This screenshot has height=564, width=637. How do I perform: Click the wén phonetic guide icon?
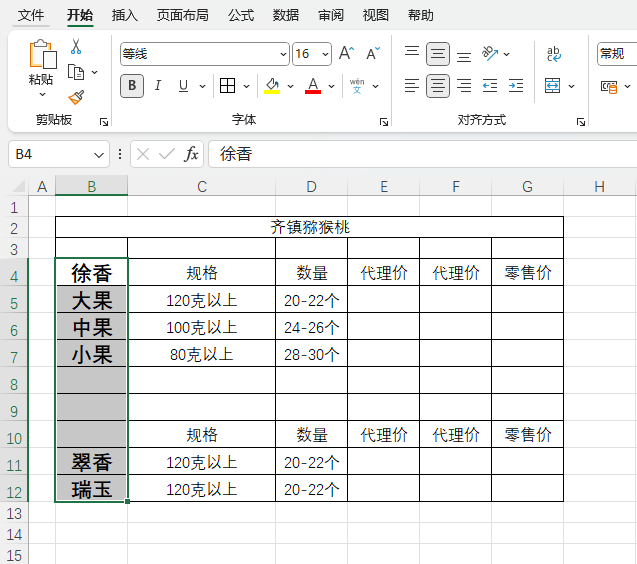357,86
